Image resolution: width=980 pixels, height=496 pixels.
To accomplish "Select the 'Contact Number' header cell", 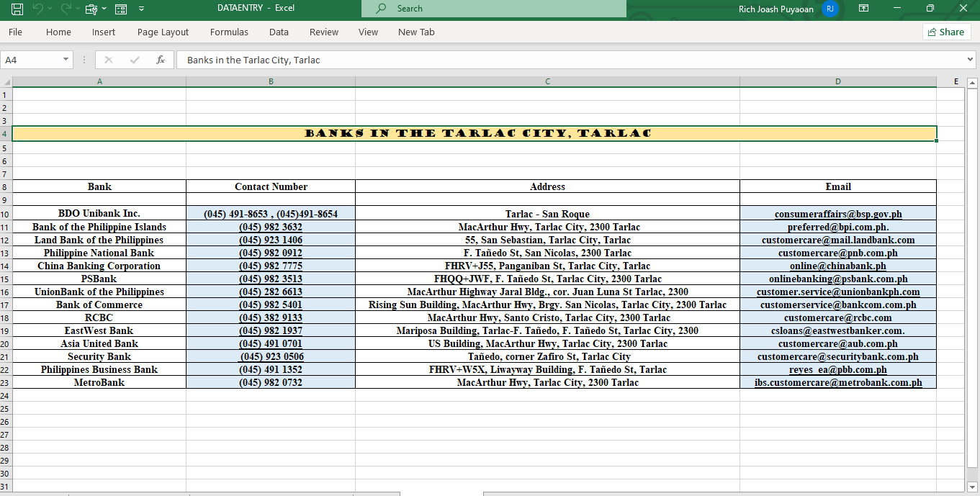I will point(271,186).
